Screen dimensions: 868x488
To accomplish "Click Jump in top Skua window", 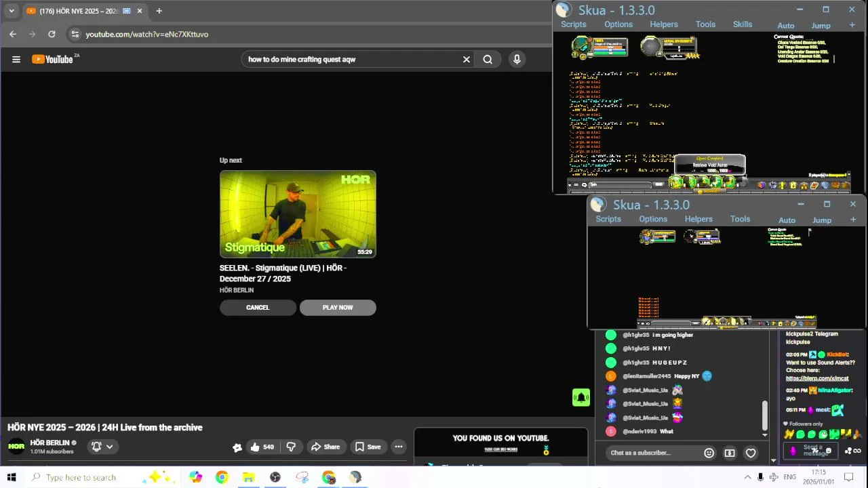I will point(821,26).
